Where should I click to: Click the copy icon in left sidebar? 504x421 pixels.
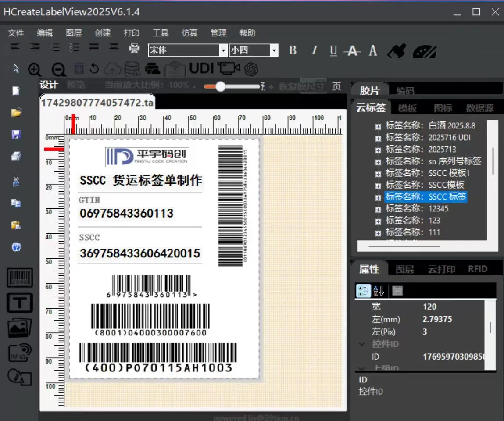pos(16,203)
